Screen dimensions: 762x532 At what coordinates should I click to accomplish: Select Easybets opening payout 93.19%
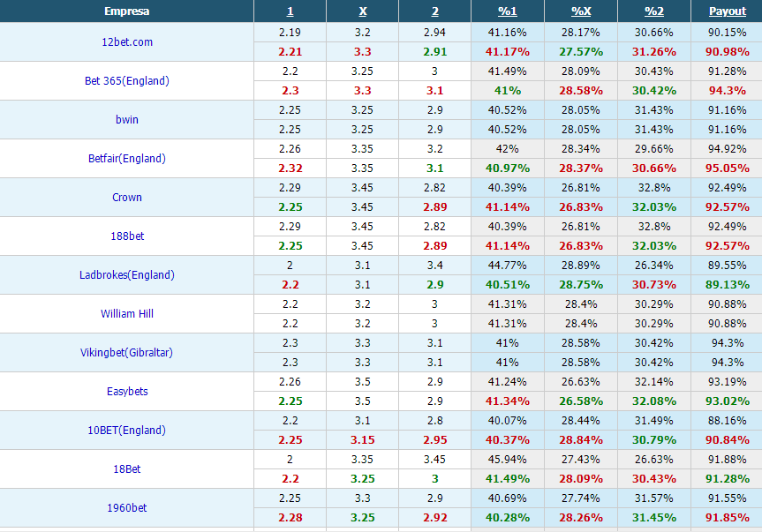pyautogui.click(x=727, y=382)
